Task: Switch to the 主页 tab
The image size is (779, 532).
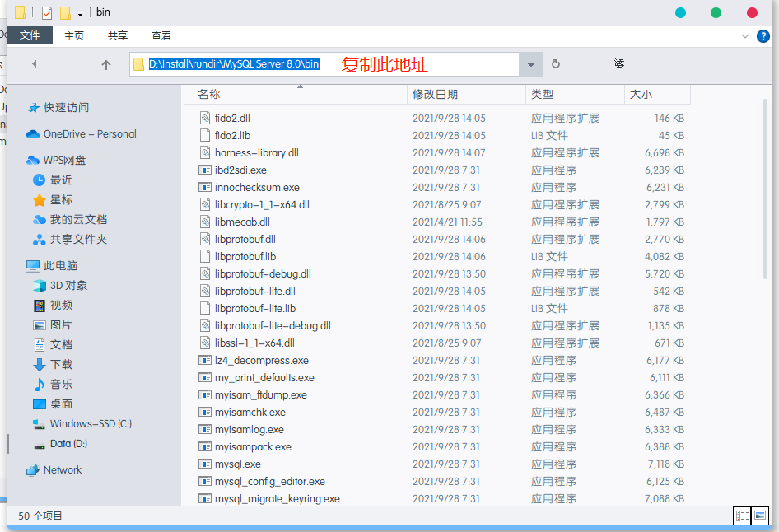Action: [x=74, y=35]
